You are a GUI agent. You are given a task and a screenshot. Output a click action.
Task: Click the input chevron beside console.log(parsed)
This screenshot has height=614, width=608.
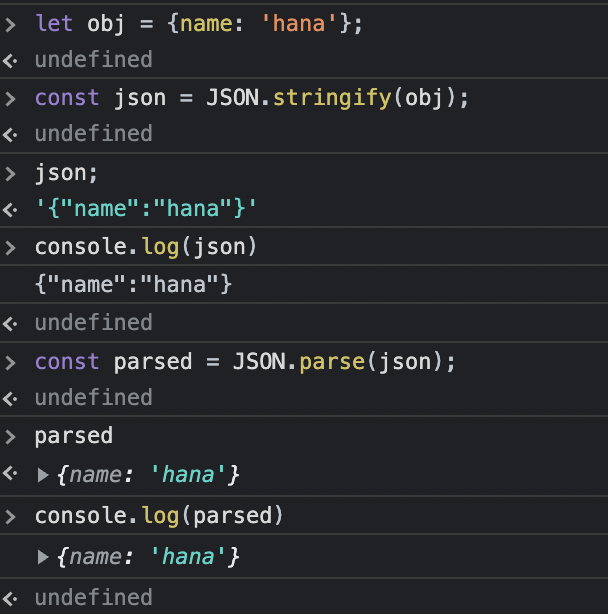click(x=11, y=517)
